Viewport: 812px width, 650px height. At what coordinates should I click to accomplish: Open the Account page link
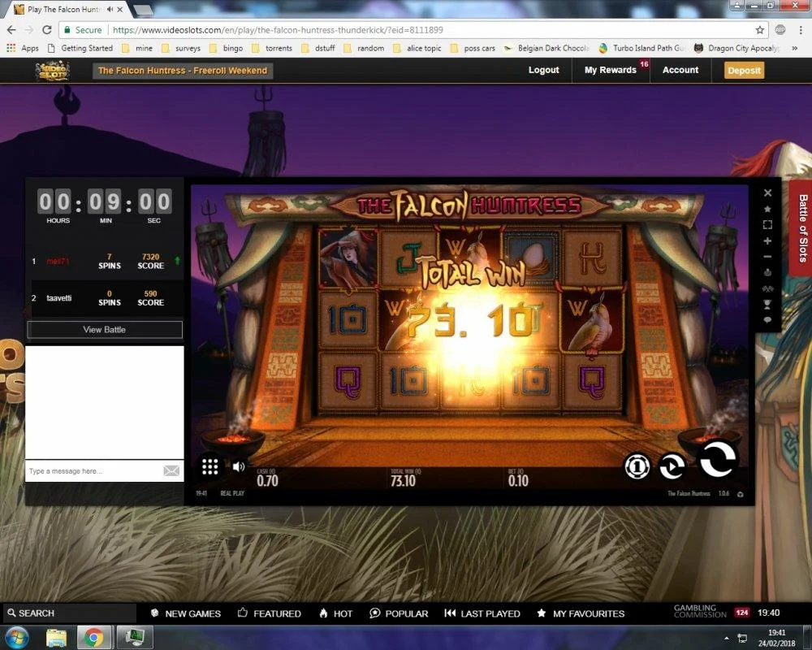click(x=680, y=70)
